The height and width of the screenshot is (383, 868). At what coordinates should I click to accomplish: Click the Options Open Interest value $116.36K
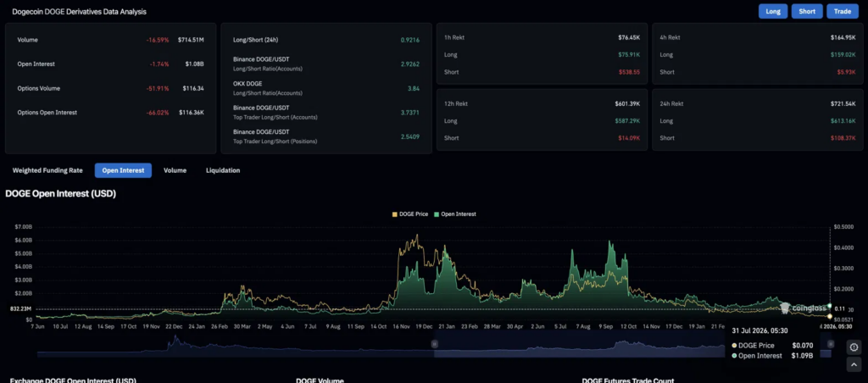[x=191, y=113]
